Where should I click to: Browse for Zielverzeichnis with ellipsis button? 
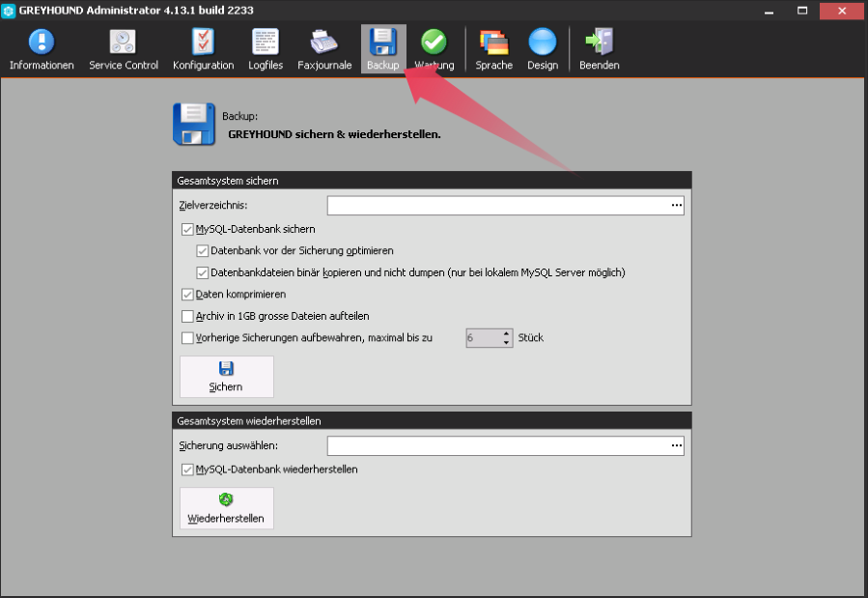(x=677, y=206)
